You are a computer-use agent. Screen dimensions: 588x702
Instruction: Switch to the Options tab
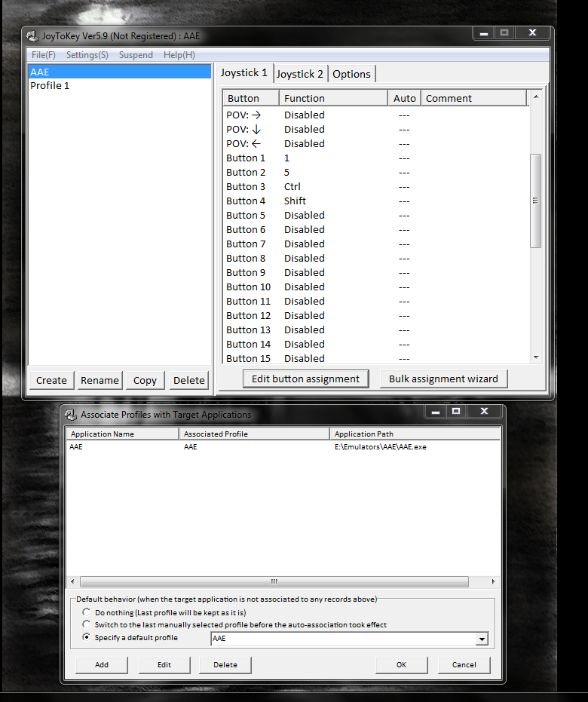[x=351, y=74]
